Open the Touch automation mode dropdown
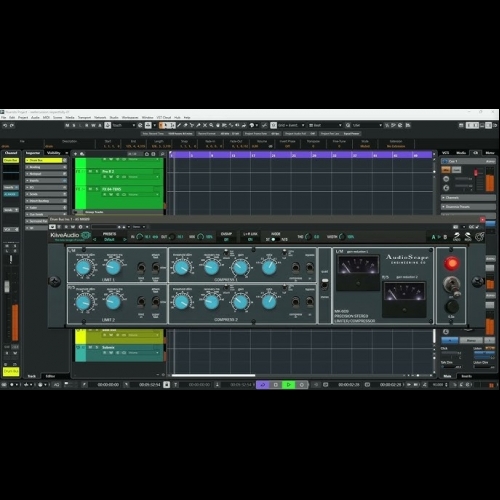Screen dimensions: 500x500 coord(124,125)
